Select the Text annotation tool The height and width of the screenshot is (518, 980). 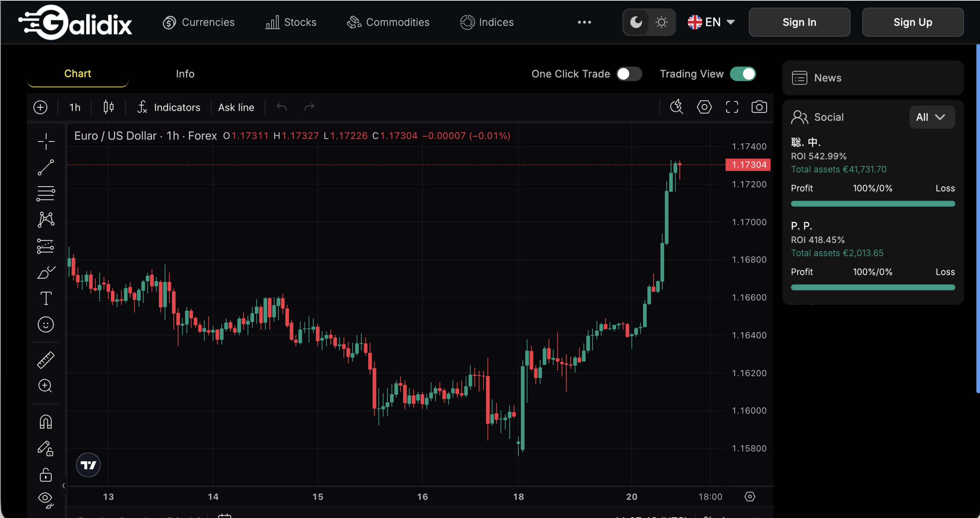(x=46, y=298)
